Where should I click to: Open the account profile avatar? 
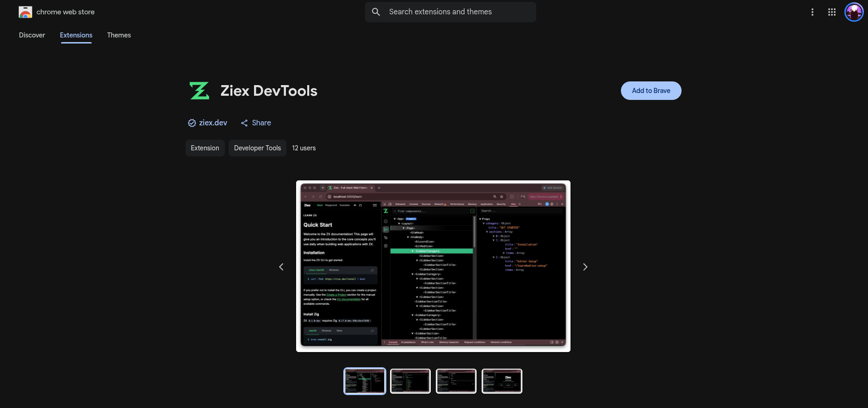854,12
